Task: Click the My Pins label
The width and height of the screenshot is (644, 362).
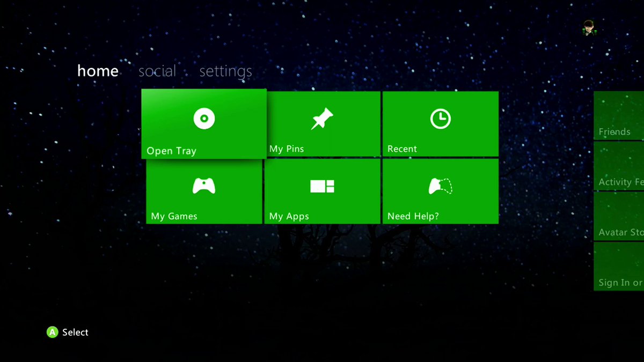Action: [x=287, y=149]
